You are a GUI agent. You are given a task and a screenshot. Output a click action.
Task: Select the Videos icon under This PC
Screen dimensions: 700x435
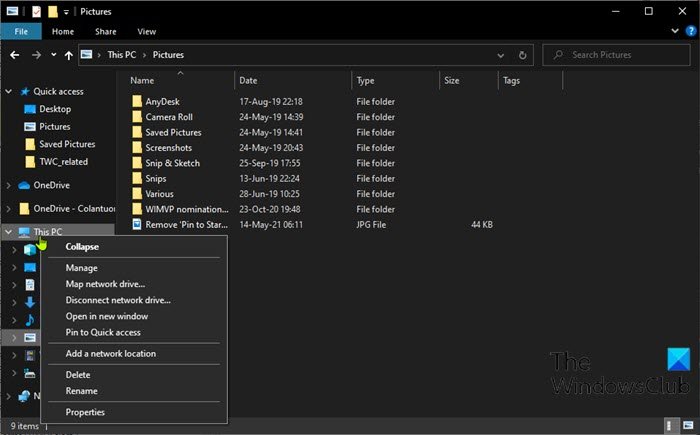30,355
